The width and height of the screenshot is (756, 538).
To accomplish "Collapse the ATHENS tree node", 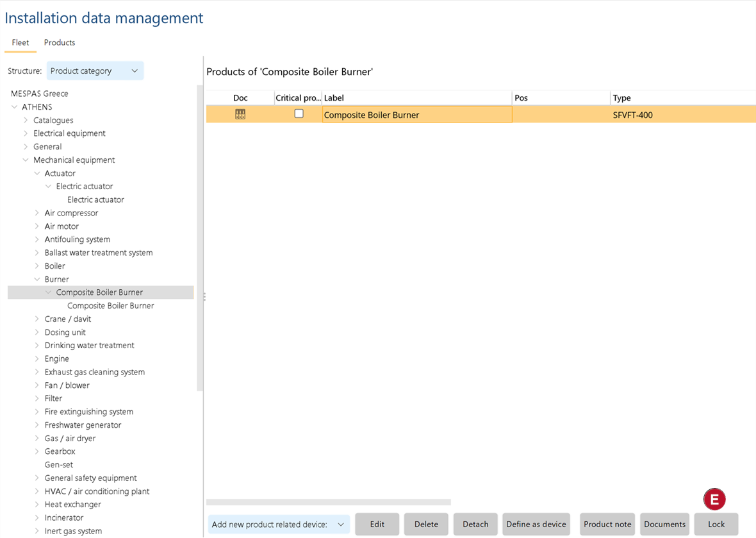I will [15, 107].
